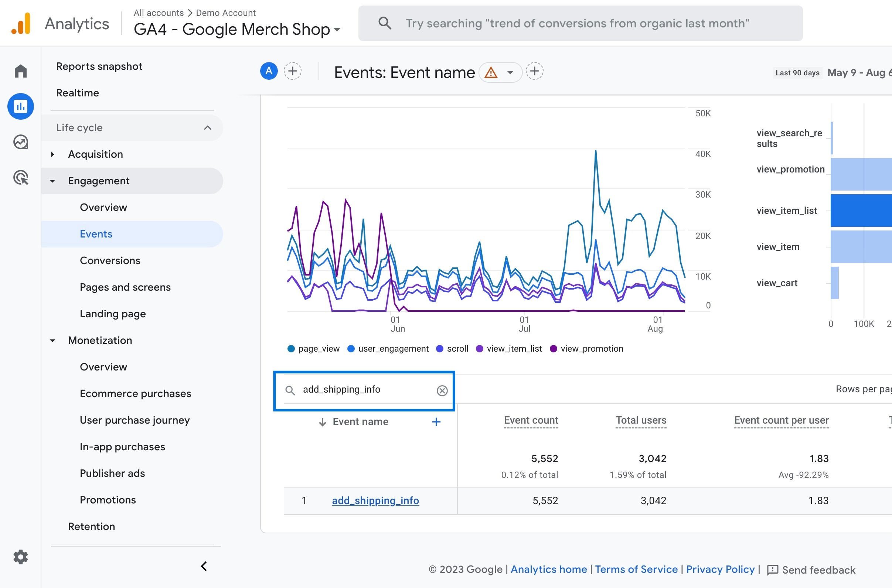Select the Reports bar chart icon

(21, 106)
